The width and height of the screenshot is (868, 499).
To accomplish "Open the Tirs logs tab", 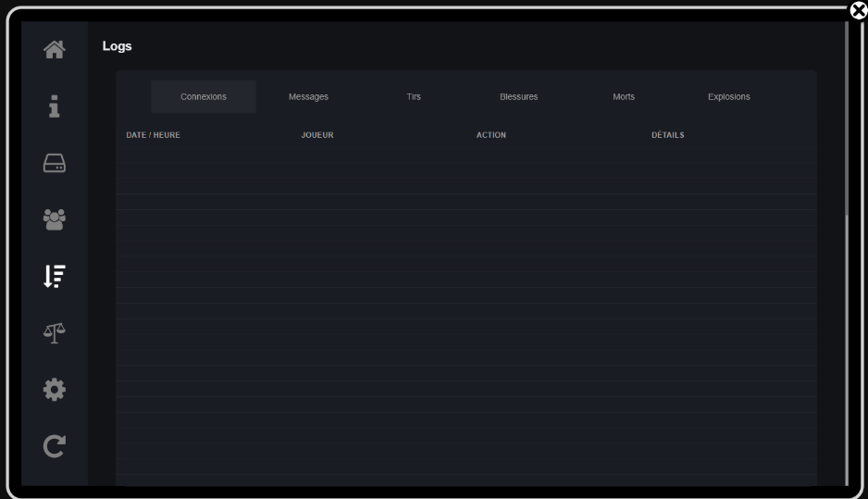I will click(414, 97).
